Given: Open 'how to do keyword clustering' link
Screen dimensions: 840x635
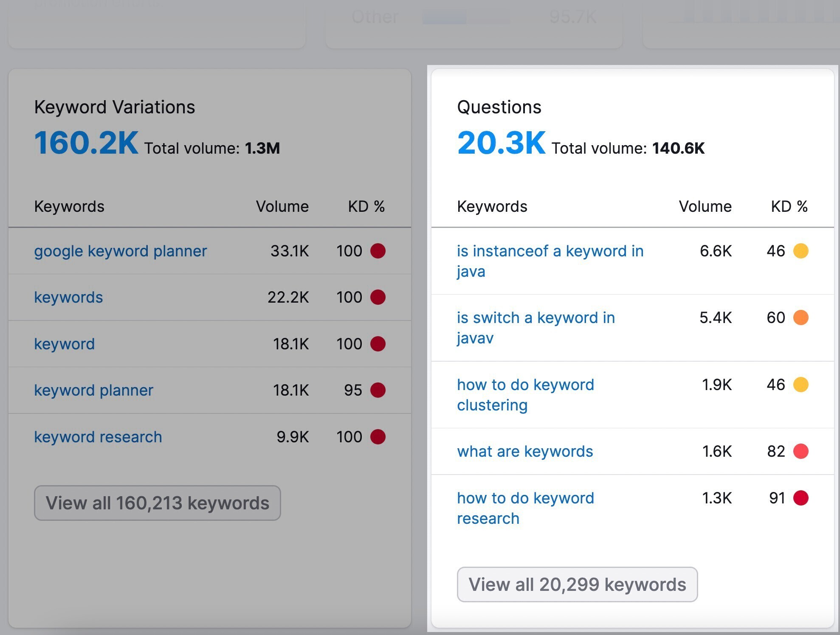Looking at the screenshot, I should [525, 395].
